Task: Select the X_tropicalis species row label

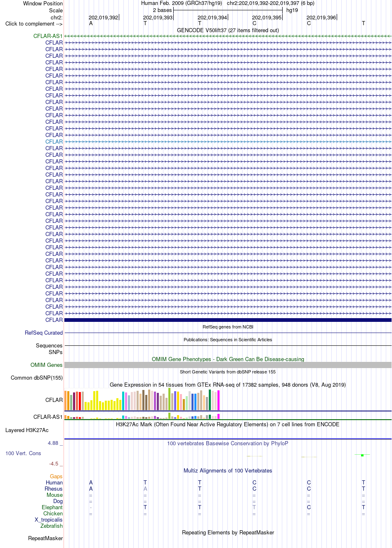Action: click(x=49, y=520)
